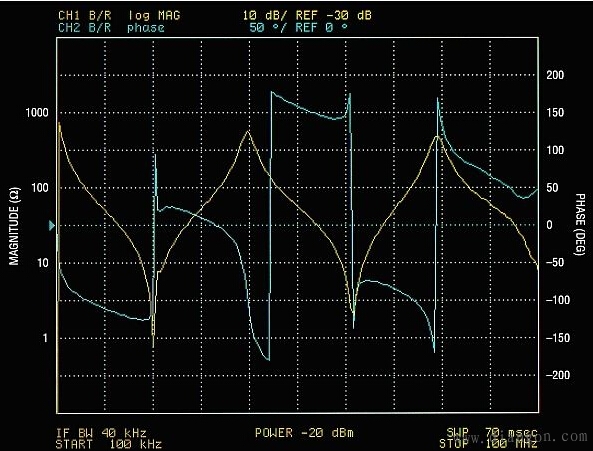The width and height of the screenshot is (593, 451).
Task: Click the 1000 magnitude axis label
Action: (37, 113)
